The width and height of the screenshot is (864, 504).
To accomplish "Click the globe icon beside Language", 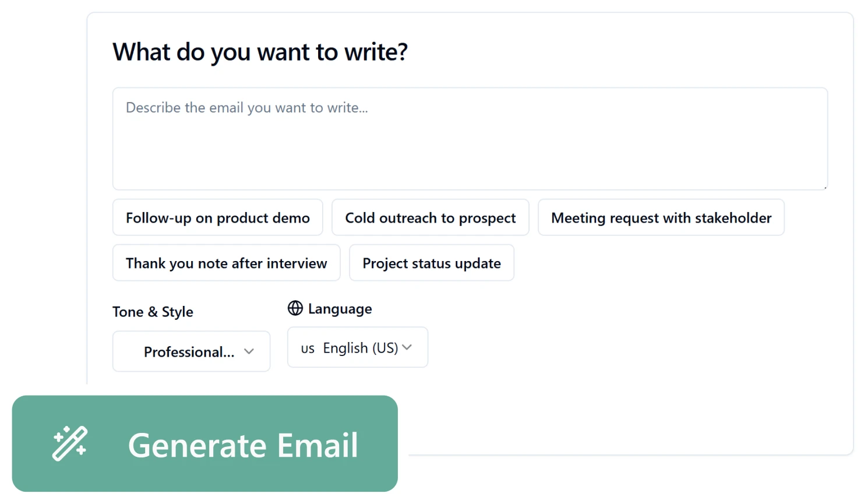I will (295, 308).
